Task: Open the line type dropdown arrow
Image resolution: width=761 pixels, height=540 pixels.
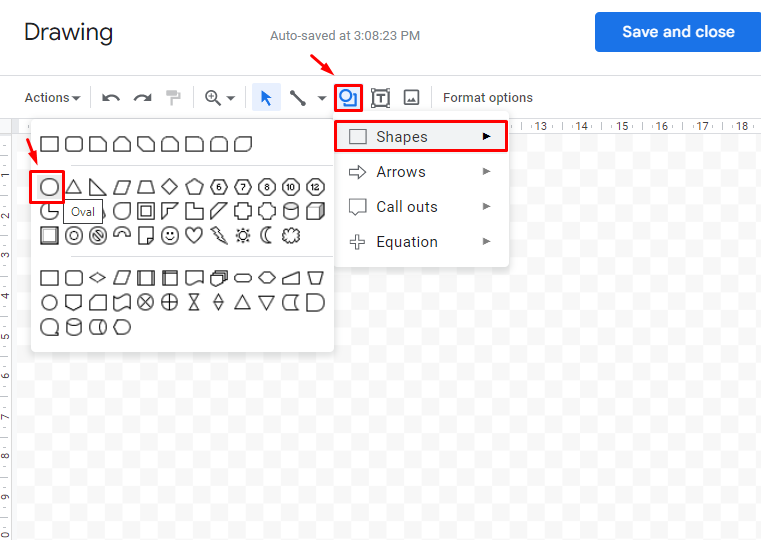Action: [322, 98]
